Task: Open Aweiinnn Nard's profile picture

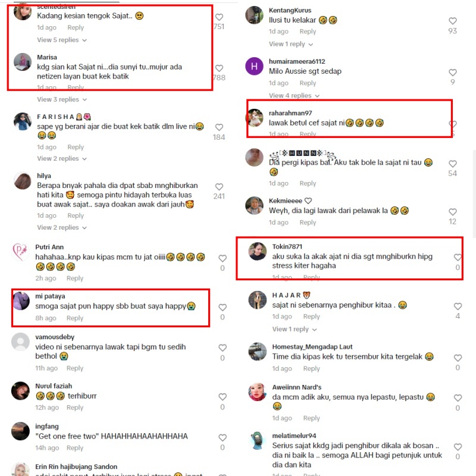Action: click(258, 392)
